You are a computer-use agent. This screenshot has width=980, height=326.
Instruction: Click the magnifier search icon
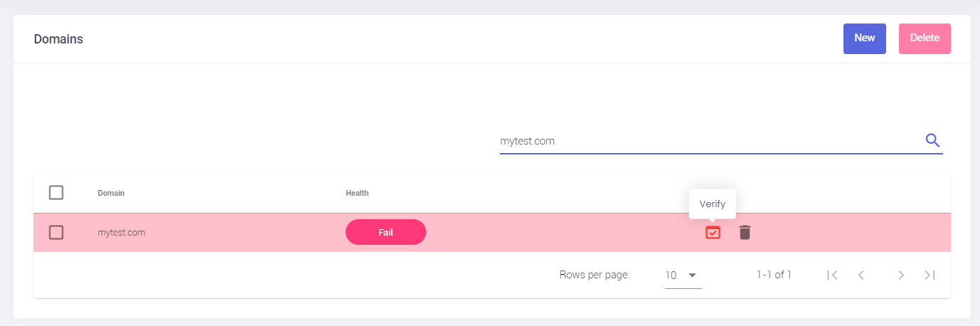(932, 140)
